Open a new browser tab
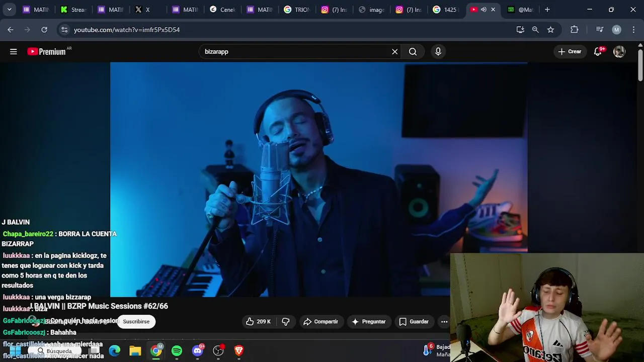644x362 pixels. click(x=547, y=10)
